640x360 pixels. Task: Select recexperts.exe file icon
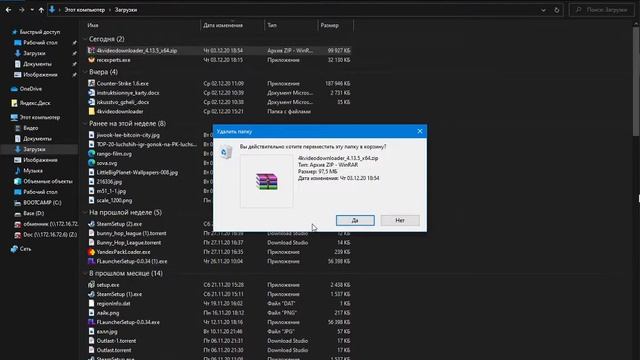click(91, 60)
